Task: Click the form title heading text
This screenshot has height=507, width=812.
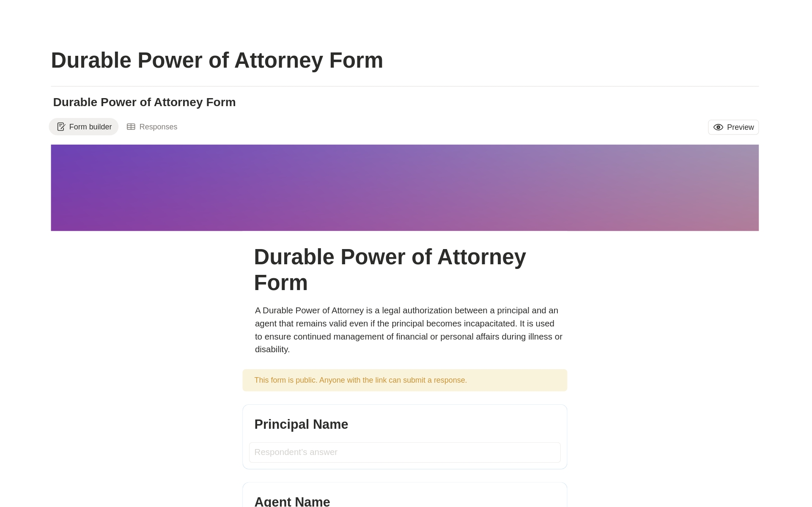Action: tap(390, 269)
